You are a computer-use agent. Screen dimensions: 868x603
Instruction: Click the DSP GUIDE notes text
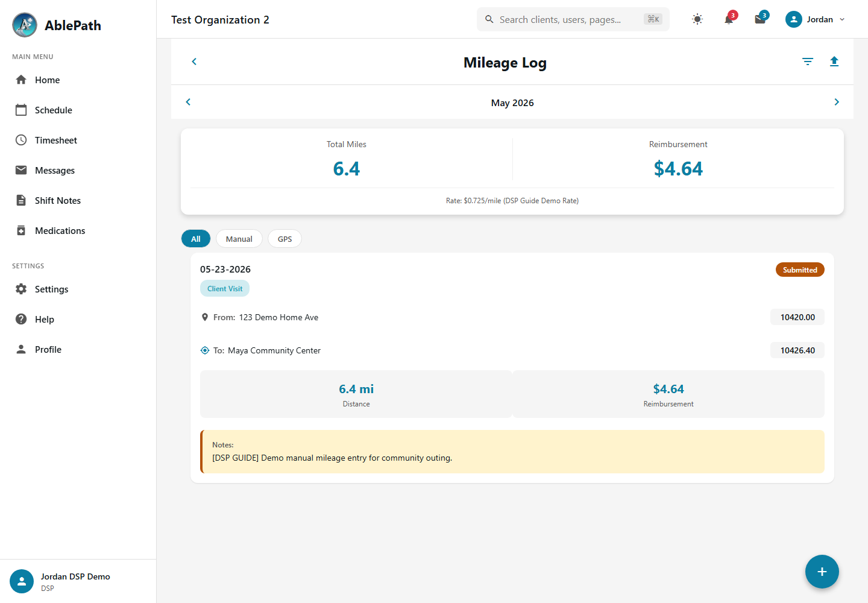[x=332, y=458]
